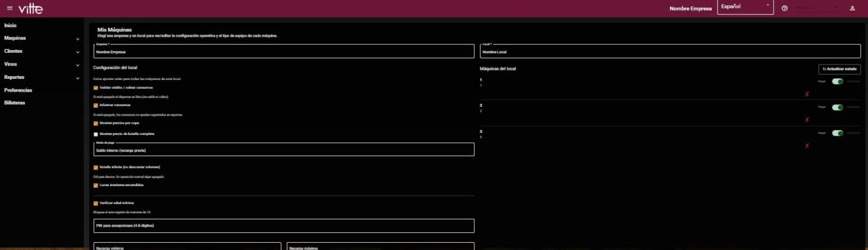Open Preferencias in the sidebar
This screenshot has height=250, width=868.
[18, 90]
